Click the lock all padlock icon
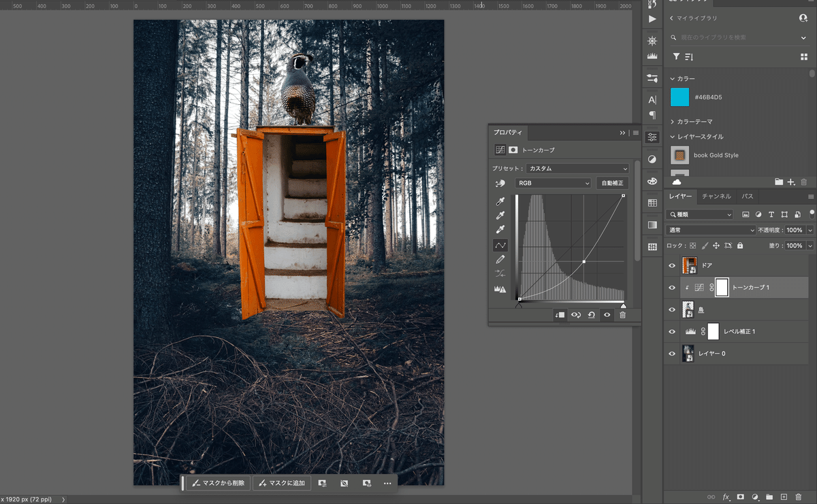This screenshot has height=504, width=817. 740,246
